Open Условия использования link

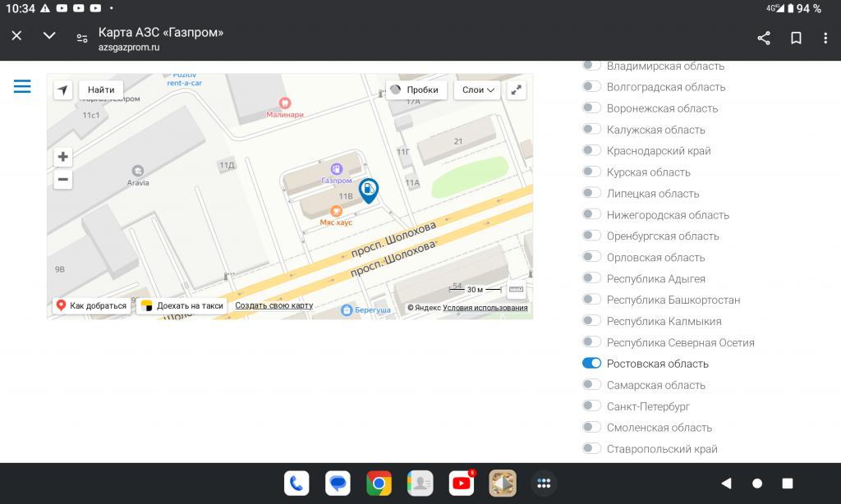pyautogui.click(x=485, y=308)
